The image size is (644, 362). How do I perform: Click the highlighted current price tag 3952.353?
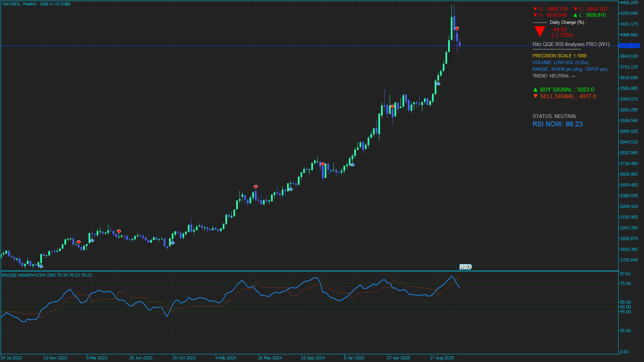point(629,46)
